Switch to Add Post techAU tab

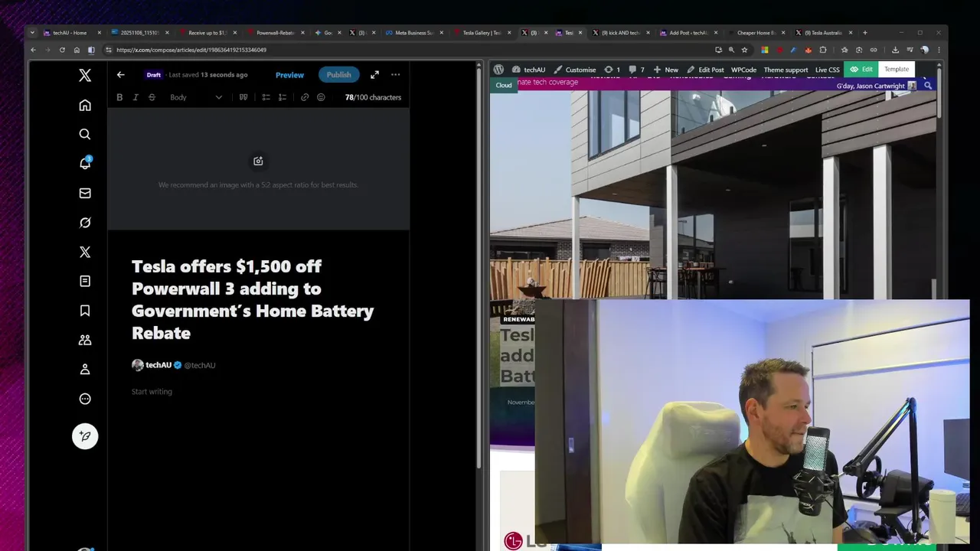click(x=688, y=33)
